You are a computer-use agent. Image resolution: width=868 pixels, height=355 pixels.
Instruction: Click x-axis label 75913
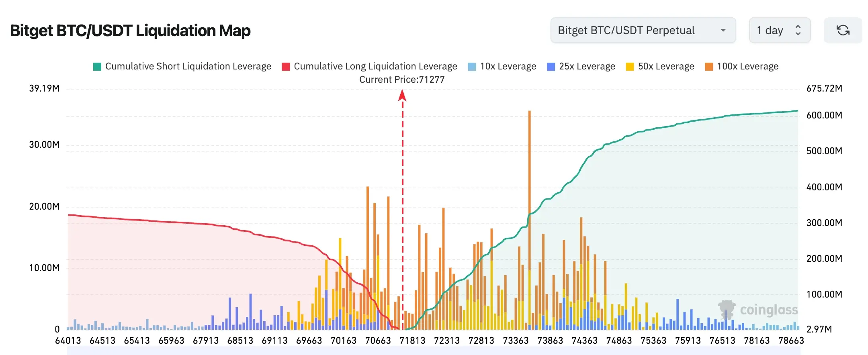point(688,341)
